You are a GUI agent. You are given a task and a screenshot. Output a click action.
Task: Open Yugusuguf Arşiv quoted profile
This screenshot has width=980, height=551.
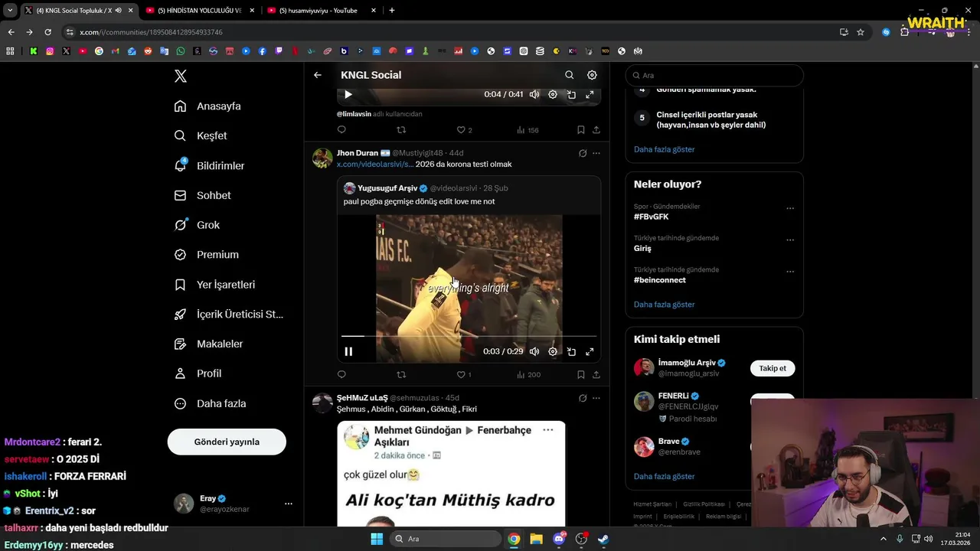[x=387, y=188]
